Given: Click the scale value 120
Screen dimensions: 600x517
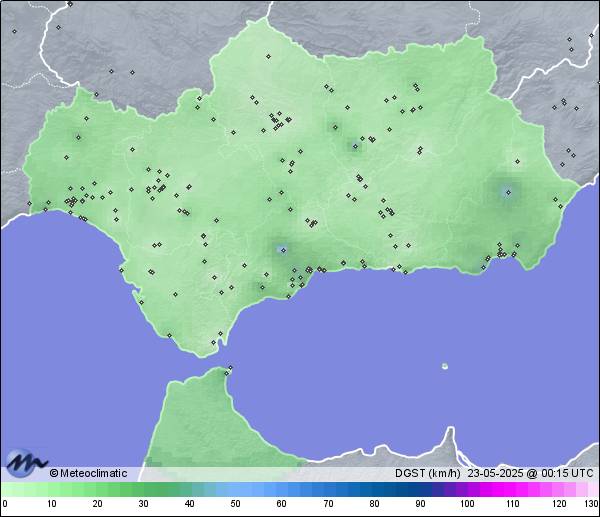Looking at the screenshot, I should click(559, 504).
